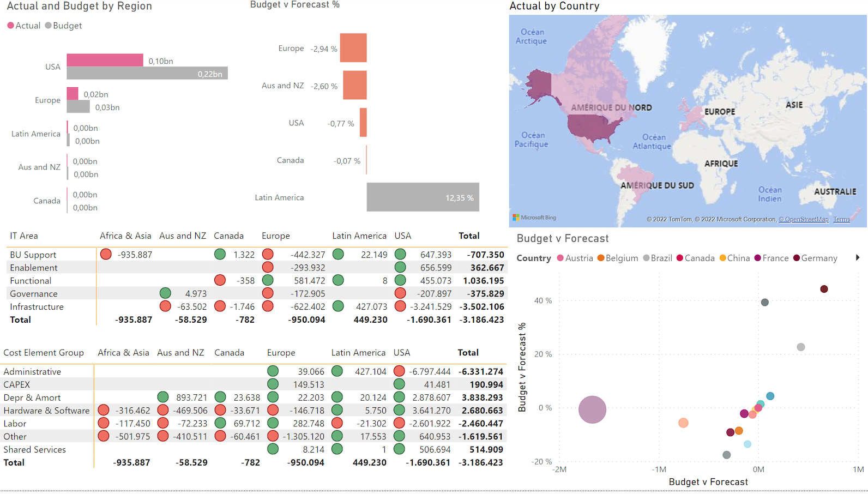Select Europe bar in Budget v Forecast %
The height and width of the screenshot is (494, 868).
coord(353,48)
